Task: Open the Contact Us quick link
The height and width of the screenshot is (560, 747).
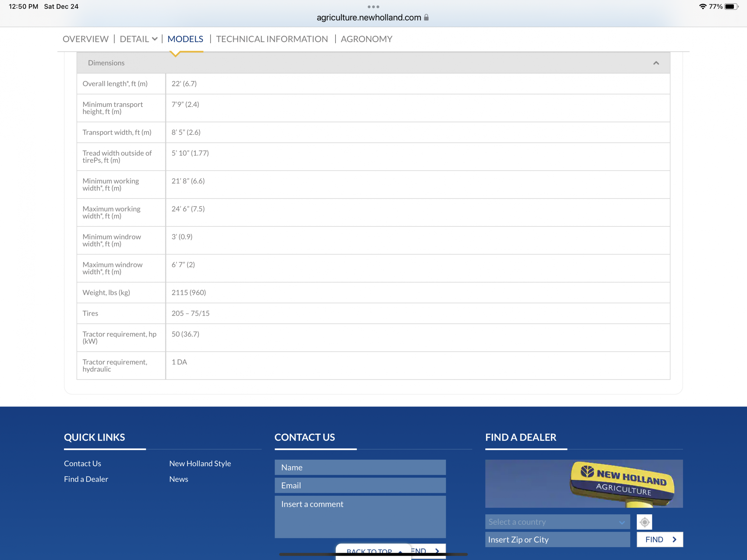Action: coord(82,464)
